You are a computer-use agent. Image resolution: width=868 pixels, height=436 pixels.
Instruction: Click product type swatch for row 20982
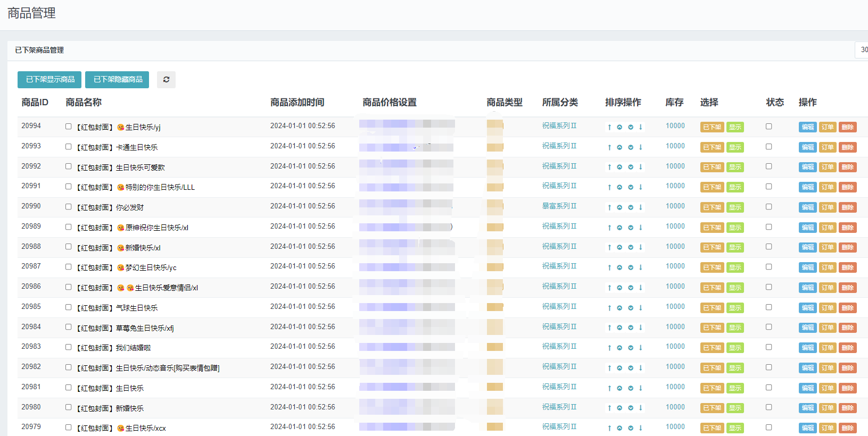(x=495, y=367)
